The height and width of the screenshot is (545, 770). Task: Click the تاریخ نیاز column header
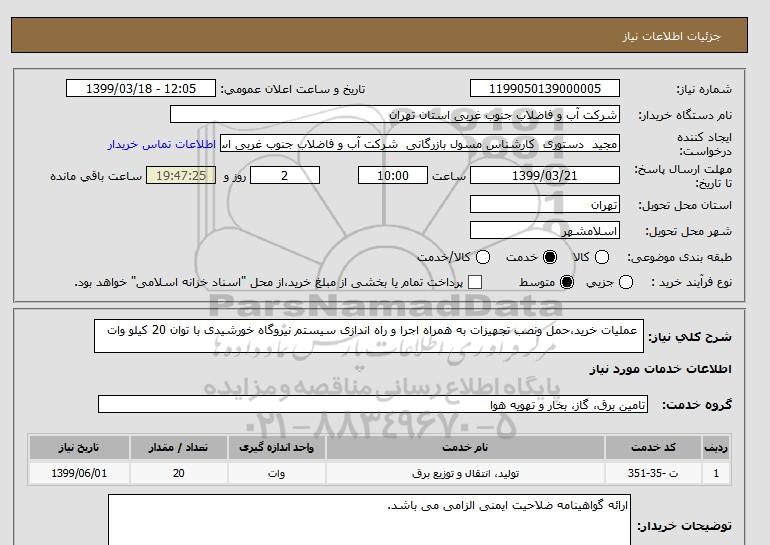pyautogui.click(x=79, y=447)
